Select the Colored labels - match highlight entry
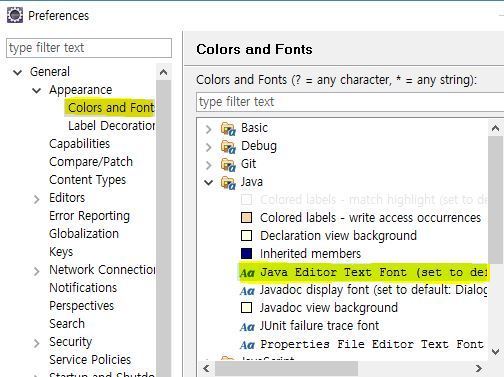504x377 pixels. click(x=373, y=200)
